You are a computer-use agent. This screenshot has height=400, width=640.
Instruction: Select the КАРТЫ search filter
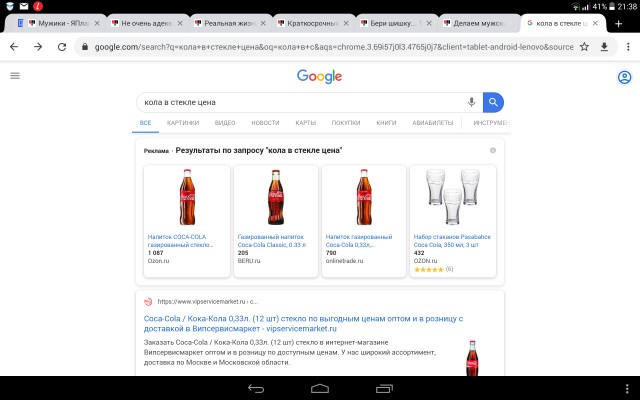coord(306,123)
